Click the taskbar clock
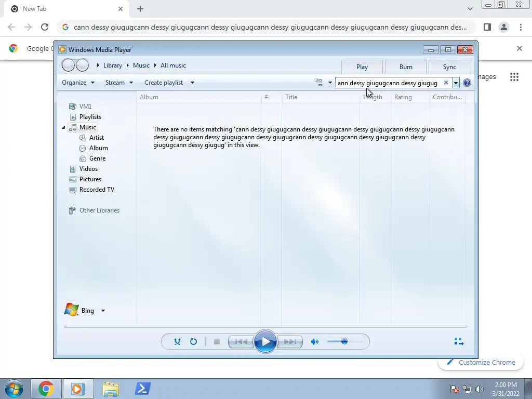 [506, 389]
